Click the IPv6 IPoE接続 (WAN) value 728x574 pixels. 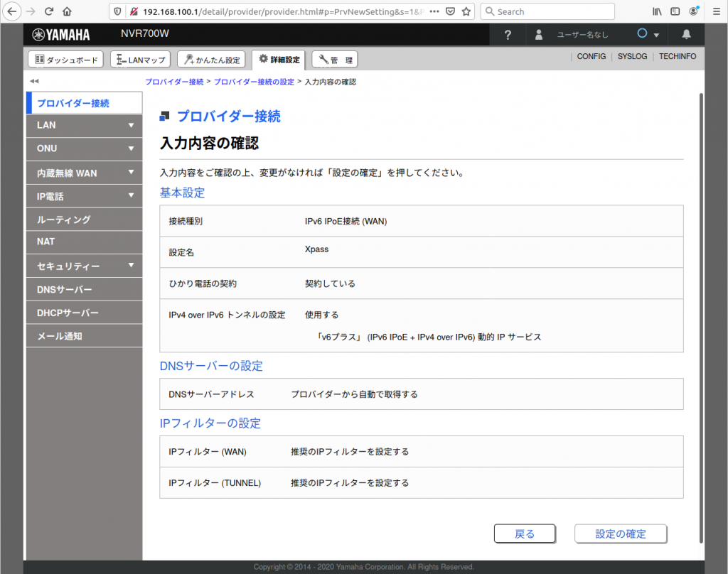click(x=346, y=222)
